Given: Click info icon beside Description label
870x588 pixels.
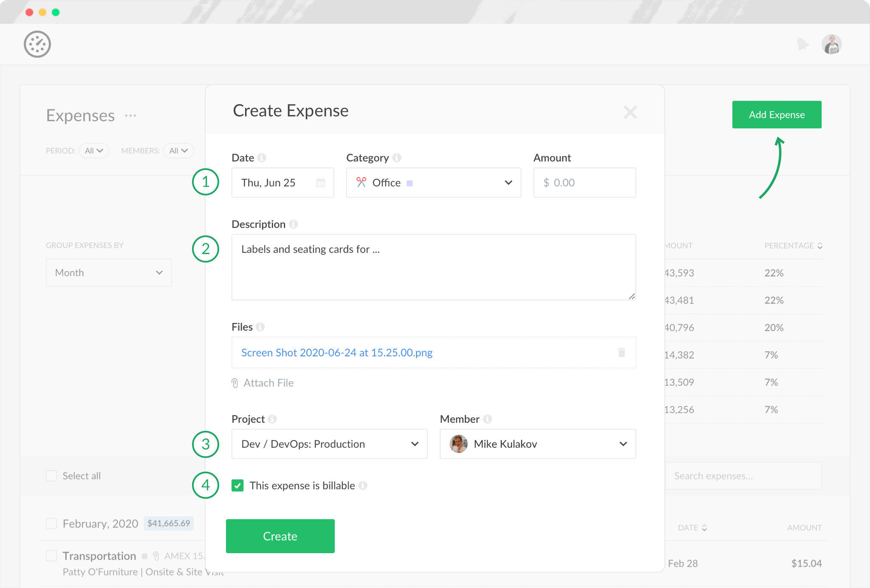Looking at the screenshot, I should click(x=294, y=224).
